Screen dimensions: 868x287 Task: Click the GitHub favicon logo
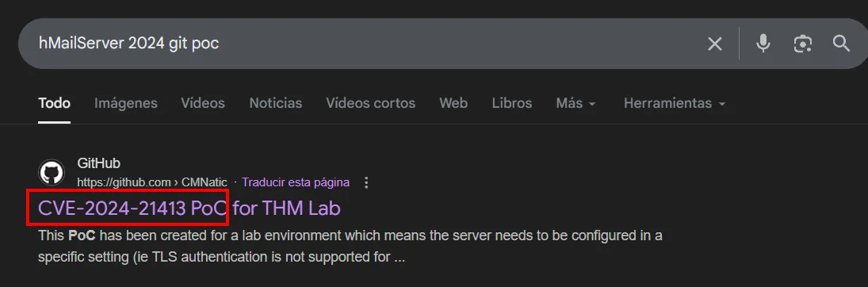click(x=51, y=172)
